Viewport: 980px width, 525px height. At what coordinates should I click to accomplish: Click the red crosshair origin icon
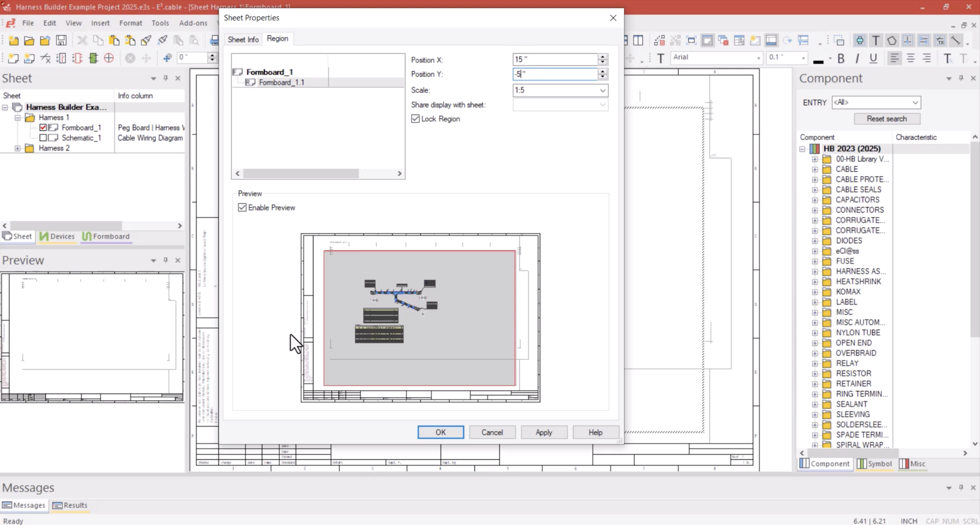(109, 58)
